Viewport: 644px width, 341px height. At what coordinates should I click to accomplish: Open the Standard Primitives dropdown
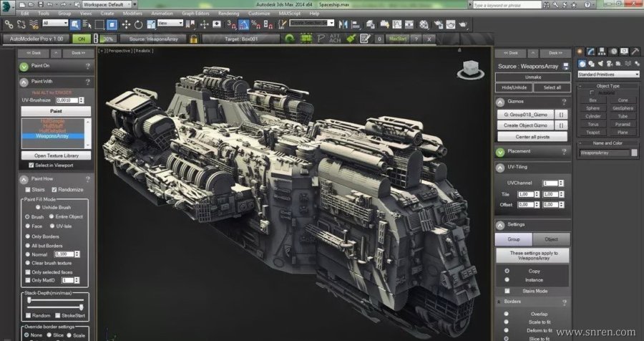pyautogui.click(x=608, y=74)
